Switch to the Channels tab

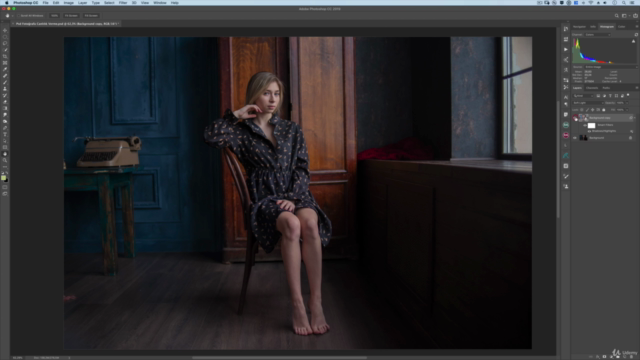(592, 88)
